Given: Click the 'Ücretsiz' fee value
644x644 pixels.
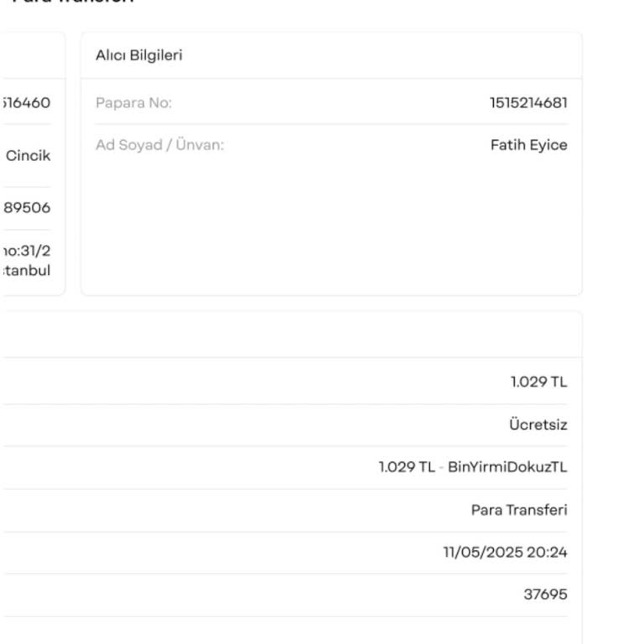Looking at the screenshot, I should point(538,425).
